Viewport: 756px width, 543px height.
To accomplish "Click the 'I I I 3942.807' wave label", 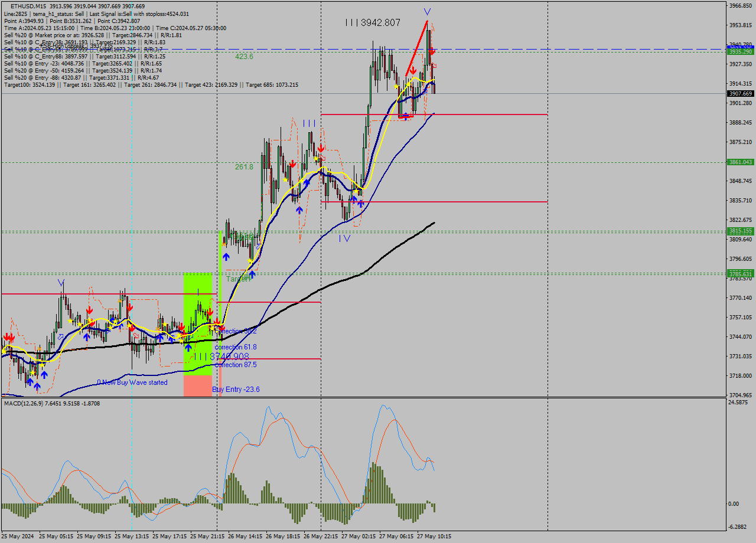I will [373, 22].
